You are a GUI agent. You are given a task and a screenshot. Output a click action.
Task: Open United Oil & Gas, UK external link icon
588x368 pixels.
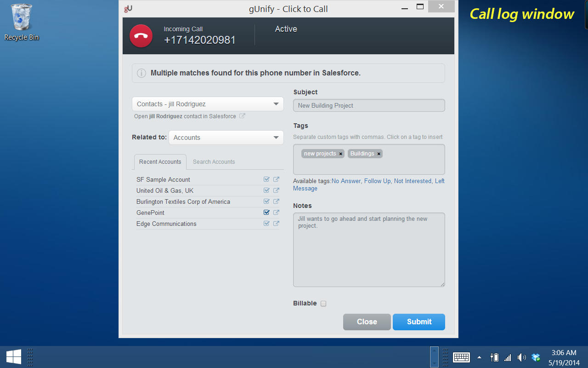click(276, 190)
